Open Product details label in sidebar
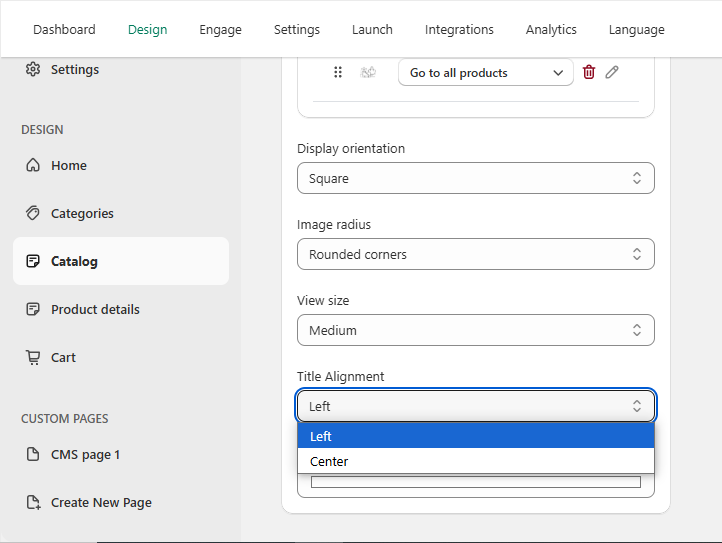 tap(95, 309)
